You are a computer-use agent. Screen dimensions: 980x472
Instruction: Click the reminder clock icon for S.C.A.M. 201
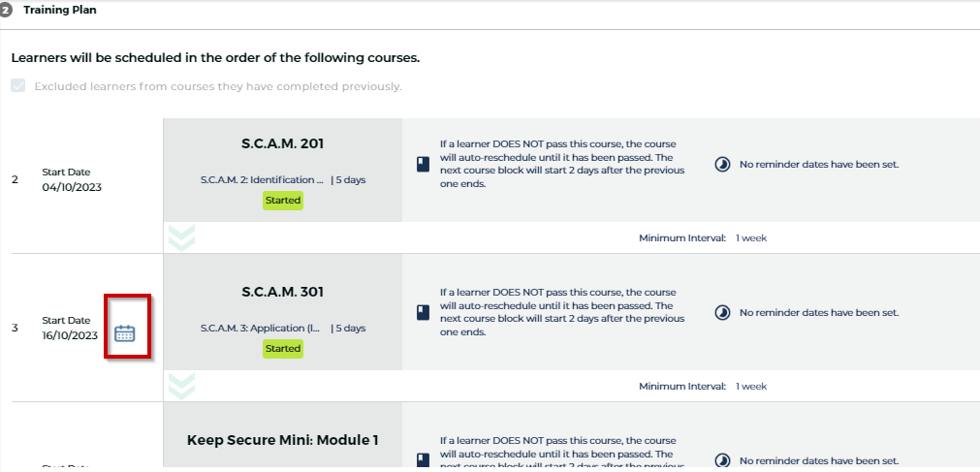pyautogui.click(x=722, y=165)
